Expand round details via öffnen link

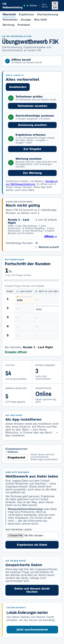point(50,236)
